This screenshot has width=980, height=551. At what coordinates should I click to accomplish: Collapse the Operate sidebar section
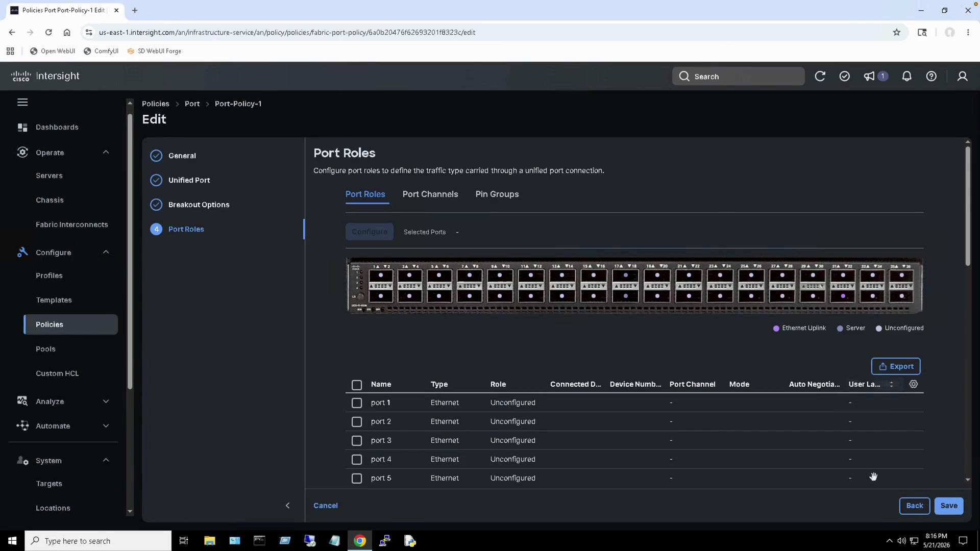point(106,152)
